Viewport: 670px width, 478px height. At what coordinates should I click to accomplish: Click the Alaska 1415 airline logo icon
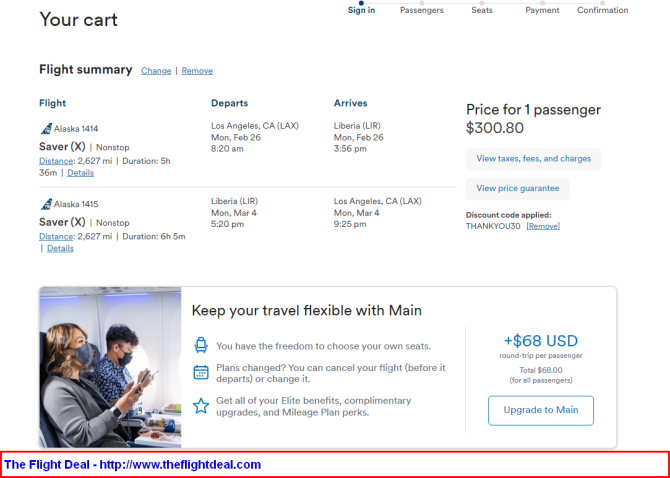click(x=46, y=204)
